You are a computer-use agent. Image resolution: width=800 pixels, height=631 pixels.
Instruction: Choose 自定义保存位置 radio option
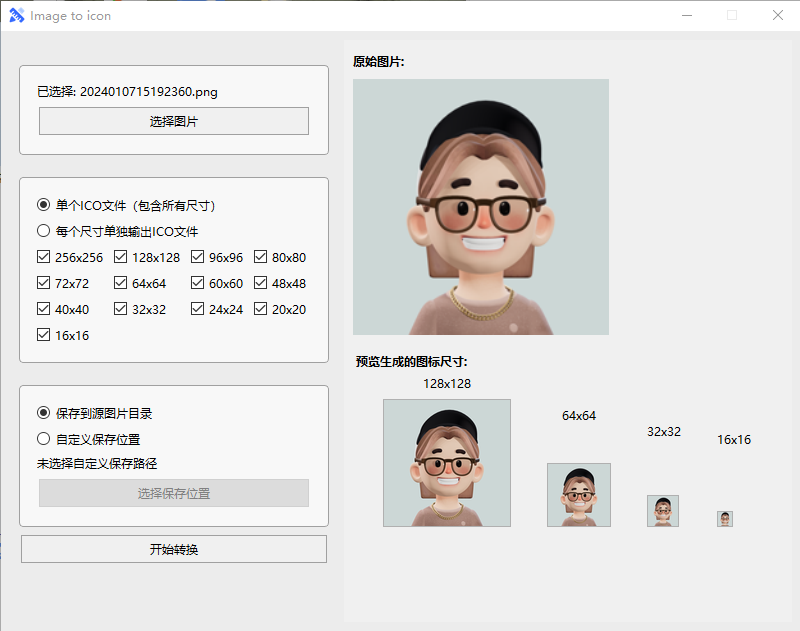point(44,439)
